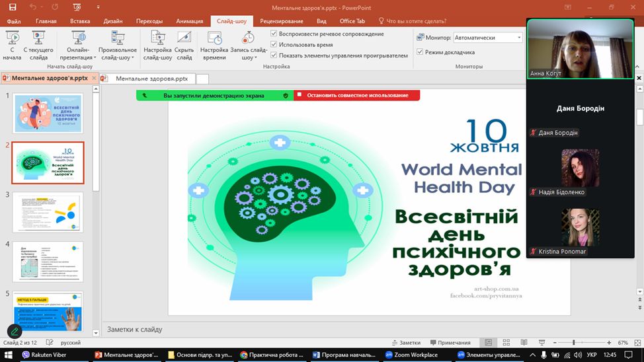Disable the Presenter View checkbox
Image resolution: width=644 pixels, height=362 pixels.
pyautogui.click(x=420, y=52)
